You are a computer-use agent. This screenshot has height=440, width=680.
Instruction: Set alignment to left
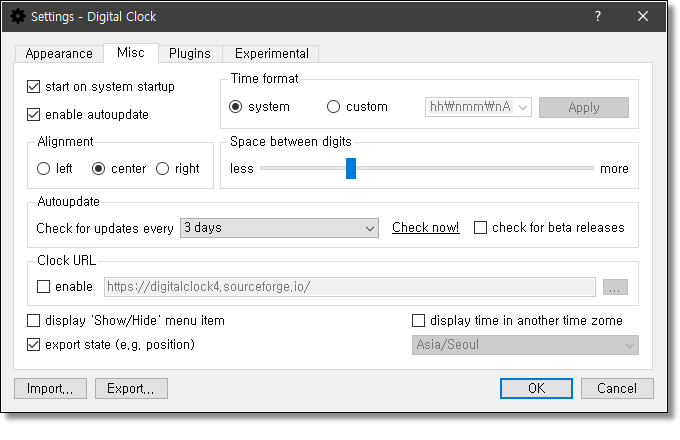click(43, 168)
